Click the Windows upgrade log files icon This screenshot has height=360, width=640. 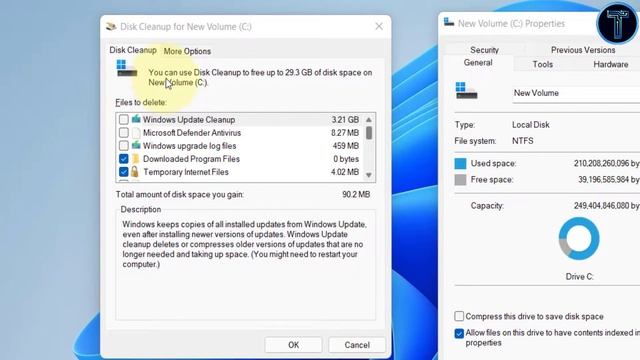click(x=136, y=145)
